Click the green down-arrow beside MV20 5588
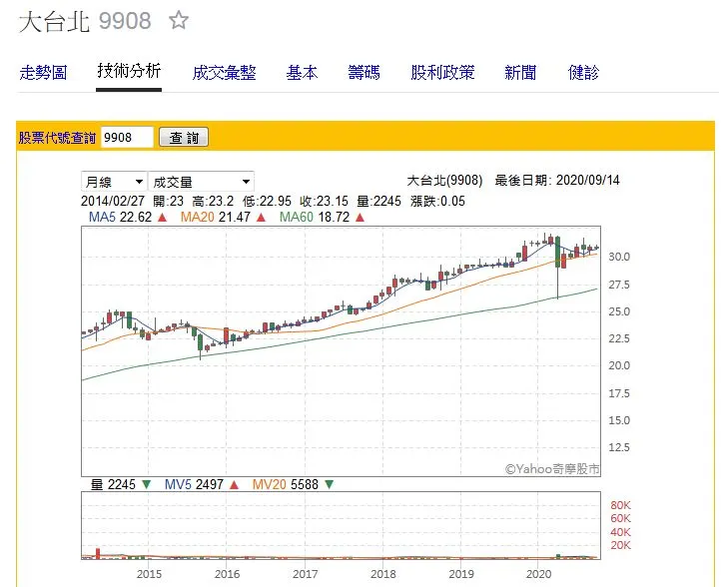This screenshot has height=587, width=728. tap(330, 485)
